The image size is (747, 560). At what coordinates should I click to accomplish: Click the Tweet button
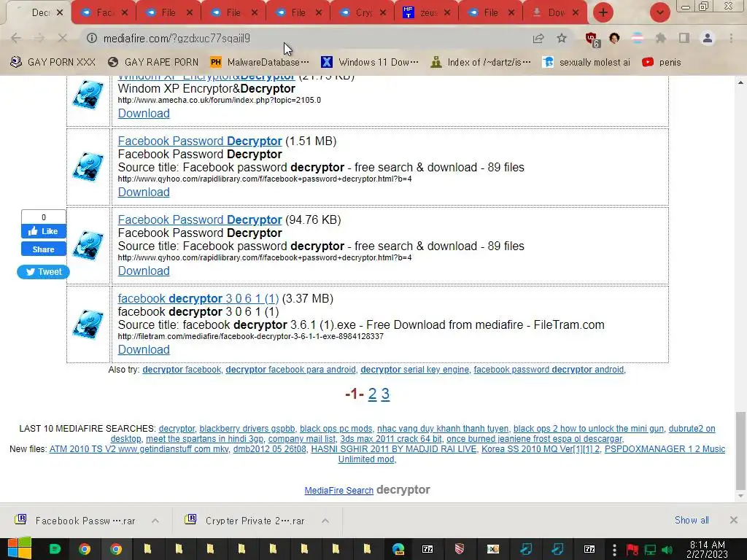point(43,272)
